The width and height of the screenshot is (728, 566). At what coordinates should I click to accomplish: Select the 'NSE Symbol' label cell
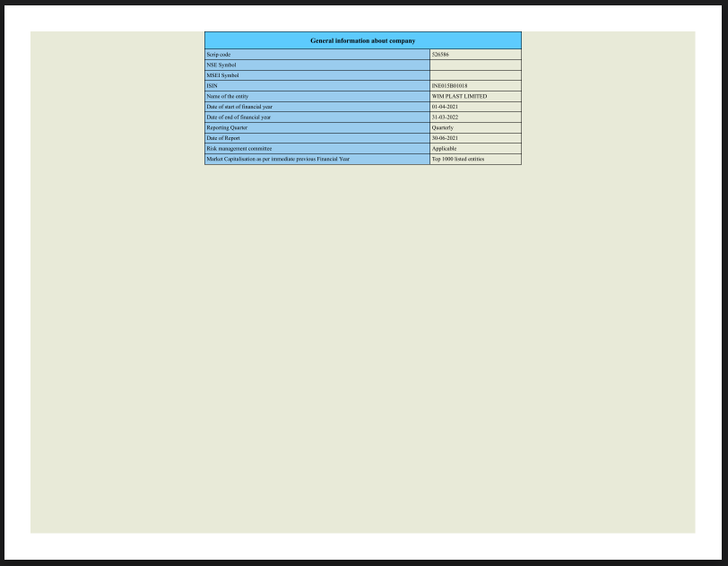coord(317,65)
